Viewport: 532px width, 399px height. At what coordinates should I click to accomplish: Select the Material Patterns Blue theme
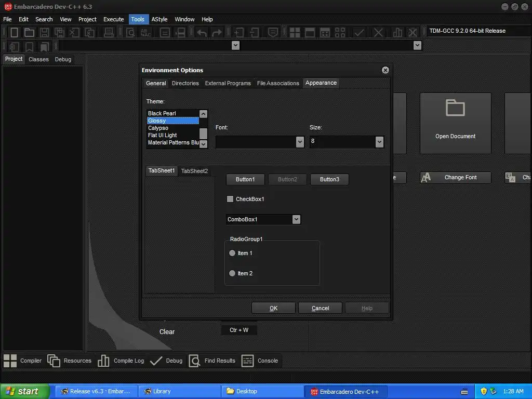pyautogui.click(x=173, y=142)
